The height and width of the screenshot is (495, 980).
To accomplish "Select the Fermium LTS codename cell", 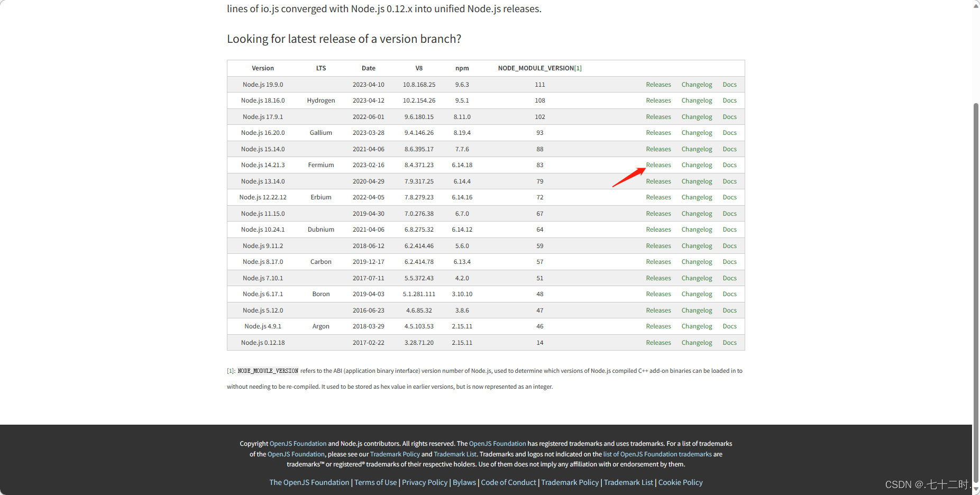I will point(321,165).
